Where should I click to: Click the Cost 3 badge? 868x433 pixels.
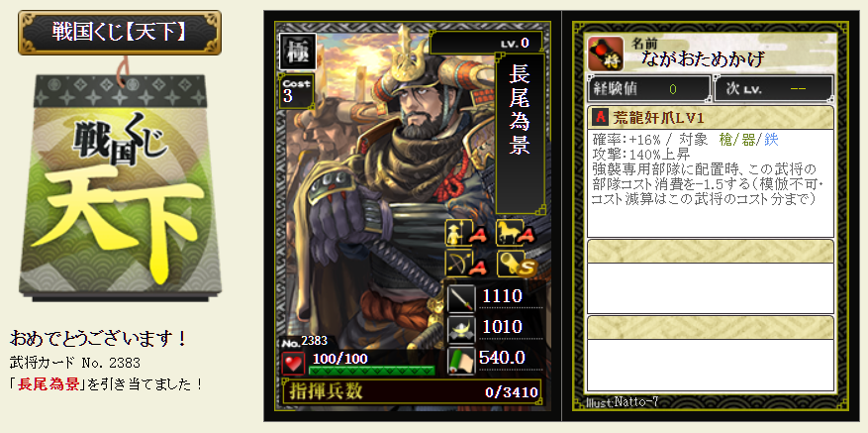pos(296,91)
